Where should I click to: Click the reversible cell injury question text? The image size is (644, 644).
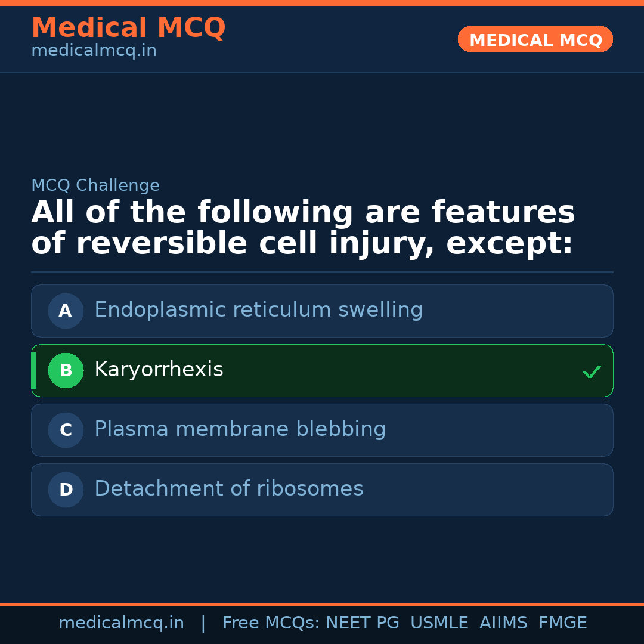(x=302, y=228)
